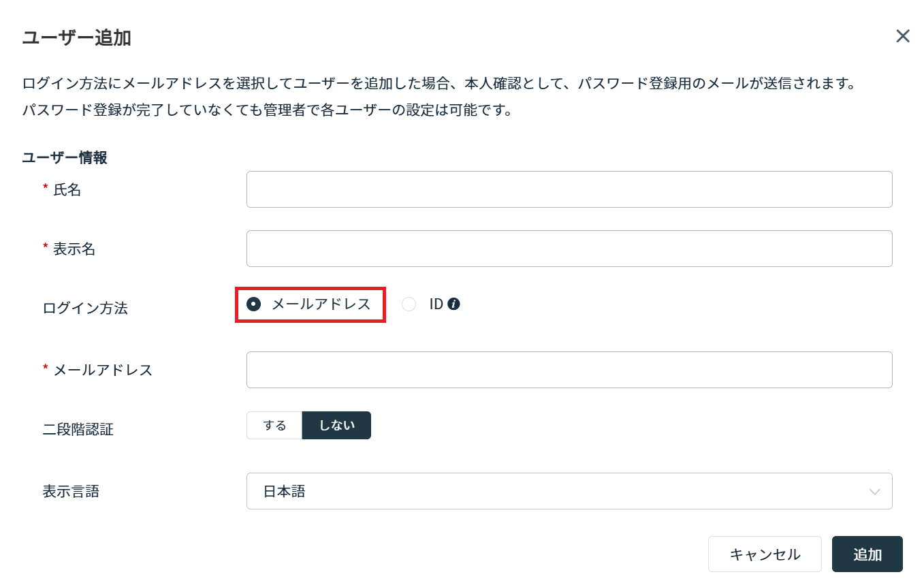Click the 氏名 input field

coord(569,189)
